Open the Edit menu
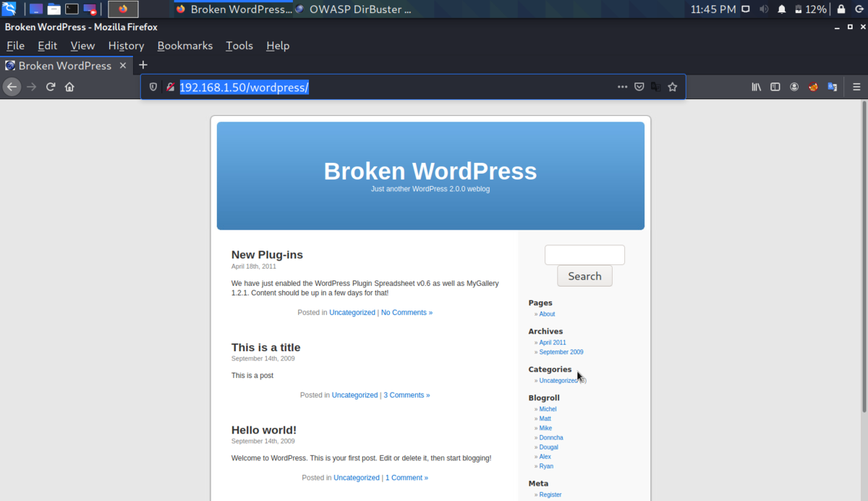 pyautogui.click(x=48, y=46)
